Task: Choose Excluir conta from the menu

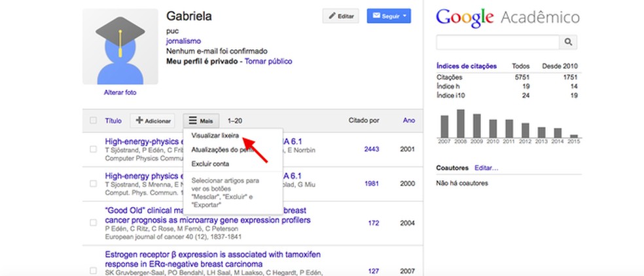Action: pos(210,163)
